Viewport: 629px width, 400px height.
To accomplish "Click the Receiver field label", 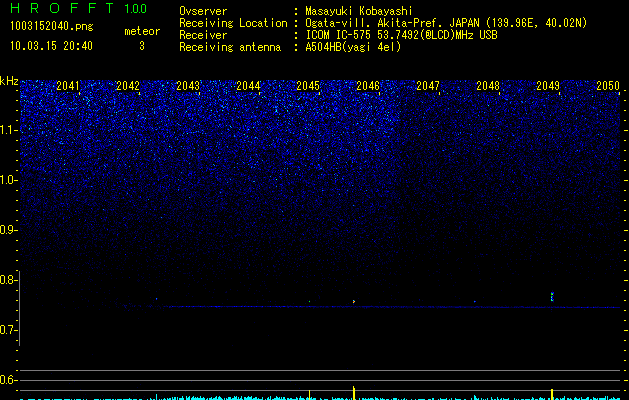I will 203,35.
